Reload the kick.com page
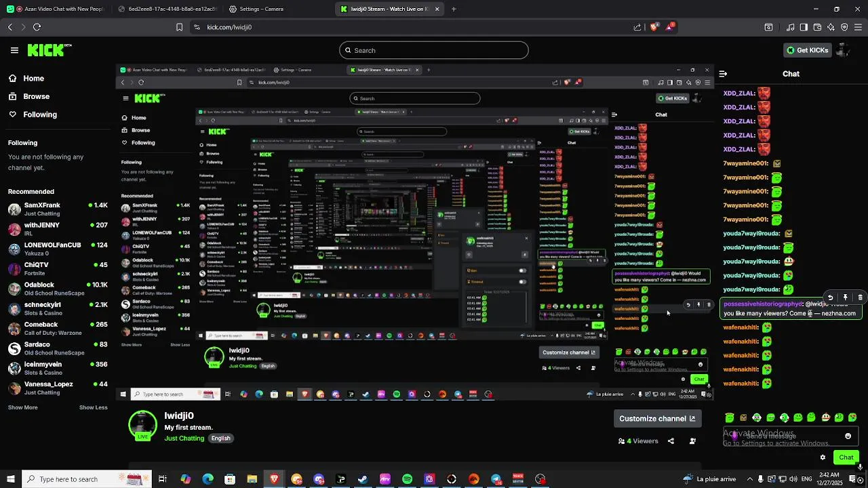868x488 pixels. [37, 27]
